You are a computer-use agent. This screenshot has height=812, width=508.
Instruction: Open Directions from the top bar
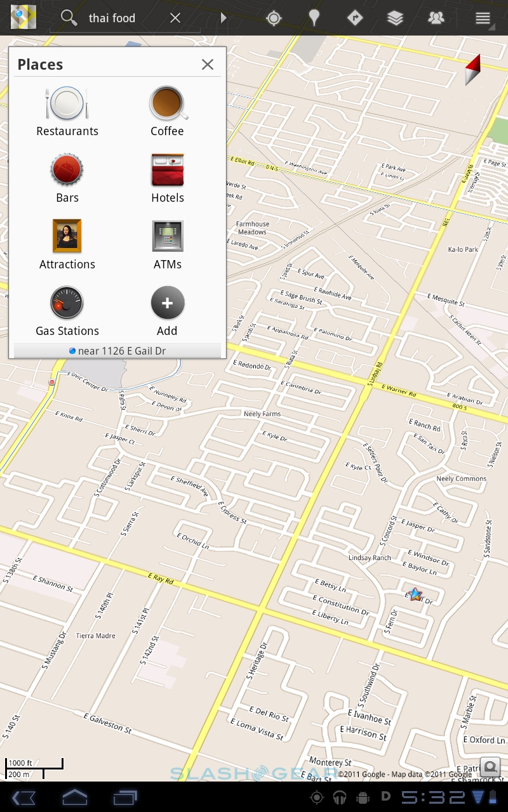point(355,18)
